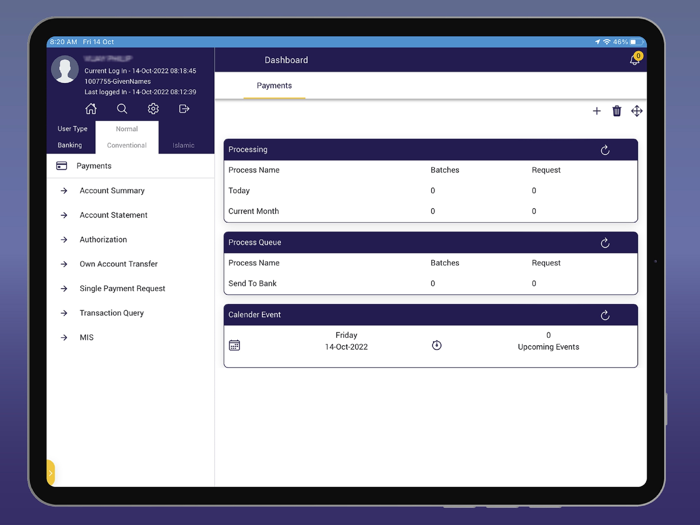Viewport: 700px width, 525px height.
Task: Click '1007755-GivenNames' user ID text
Action: coord(117,81)
